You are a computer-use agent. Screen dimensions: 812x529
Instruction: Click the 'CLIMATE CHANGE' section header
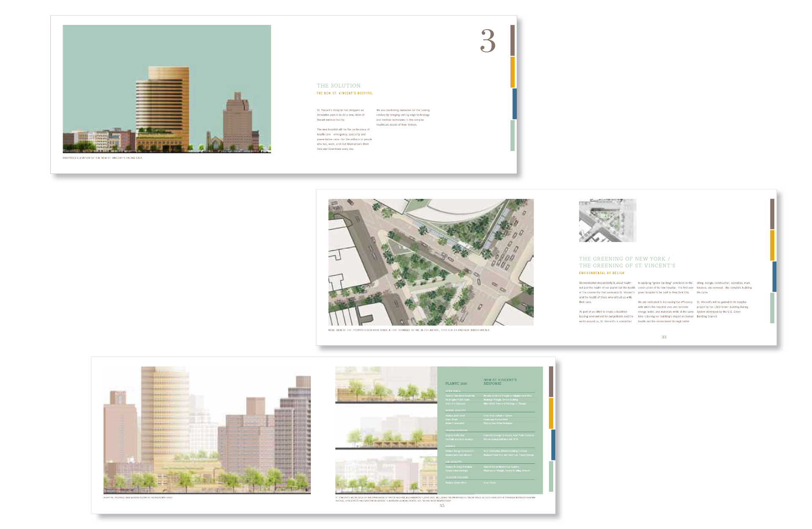(x=456, y=477)
